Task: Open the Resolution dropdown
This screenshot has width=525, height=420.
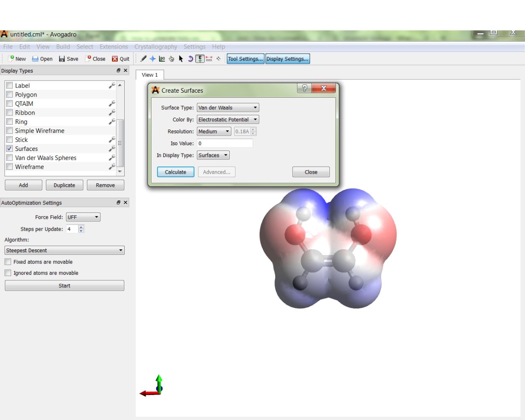Action: (214, 131)
